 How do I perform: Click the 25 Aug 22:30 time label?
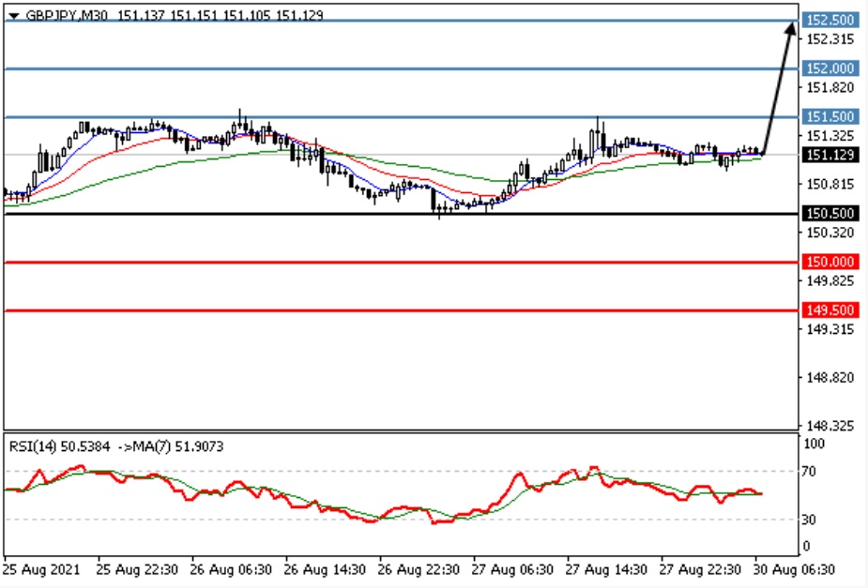[x=137, y=569]
